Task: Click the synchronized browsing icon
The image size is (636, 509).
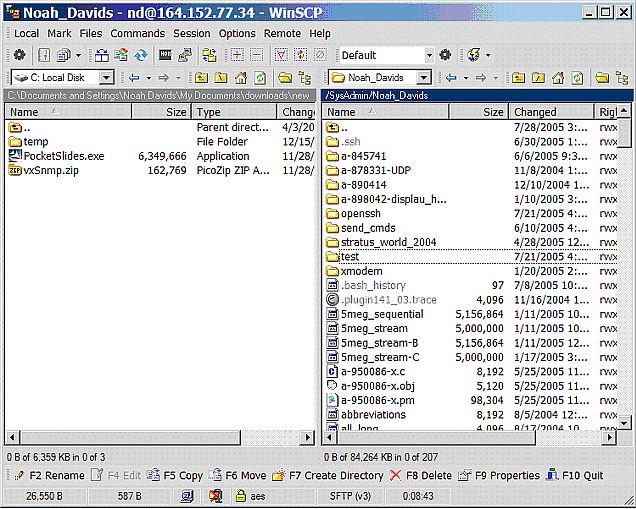Action: pyautogui.click(x=210, y=55)
